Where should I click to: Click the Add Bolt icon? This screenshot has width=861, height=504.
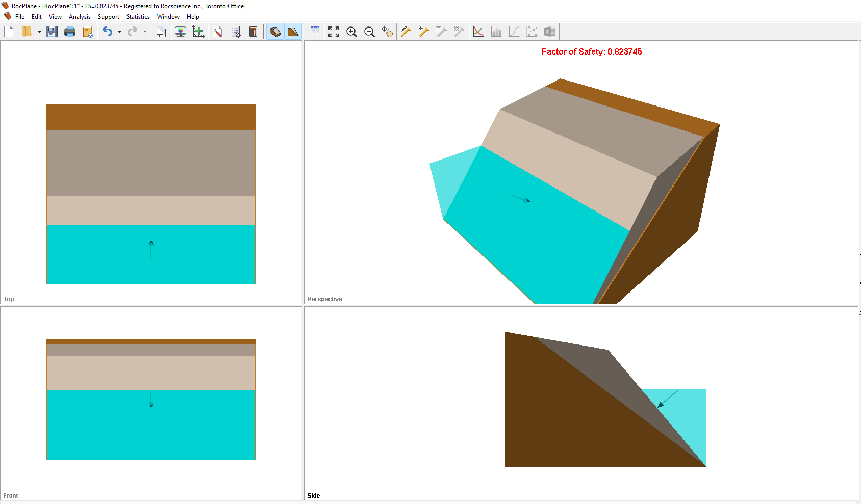pos(424,32)
